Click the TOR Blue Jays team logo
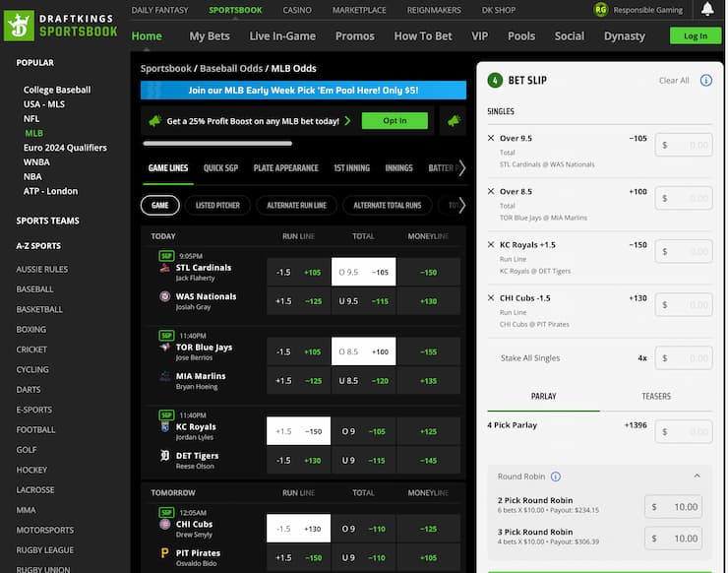Screen dimensions: 728x573 [164, 348]
